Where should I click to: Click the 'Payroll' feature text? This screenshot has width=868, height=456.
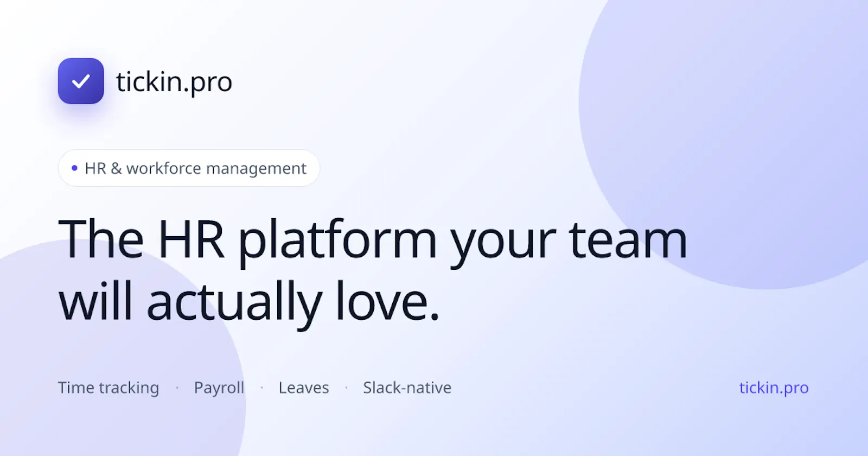click(219, 388)
